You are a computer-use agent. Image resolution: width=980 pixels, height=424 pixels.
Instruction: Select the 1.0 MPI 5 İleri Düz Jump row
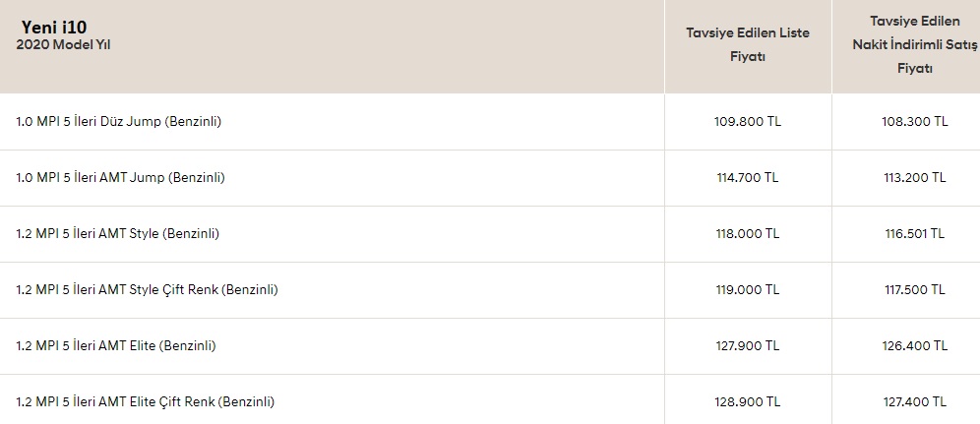coord(490,122)
